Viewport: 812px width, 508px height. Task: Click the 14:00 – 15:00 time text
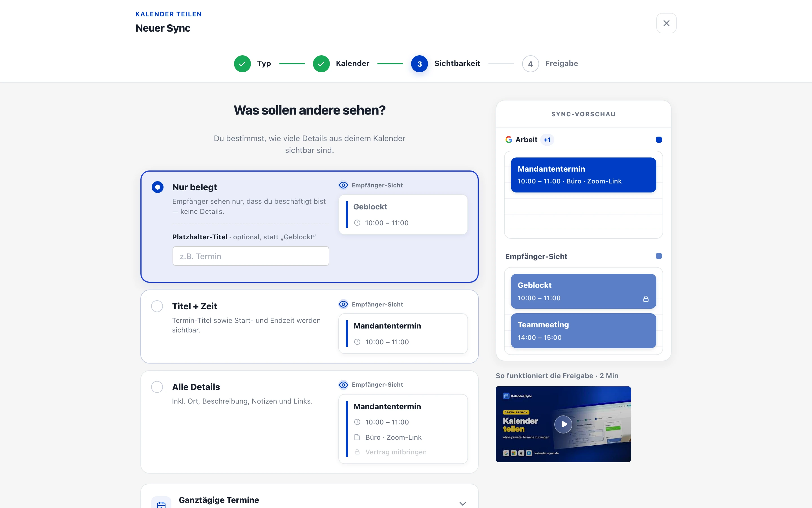540,337
